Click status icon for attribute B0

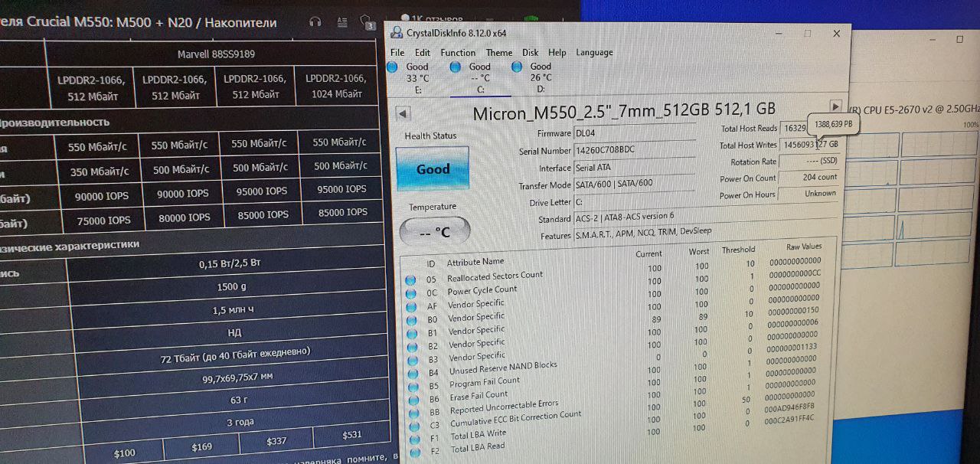click(x=412, y=321)
